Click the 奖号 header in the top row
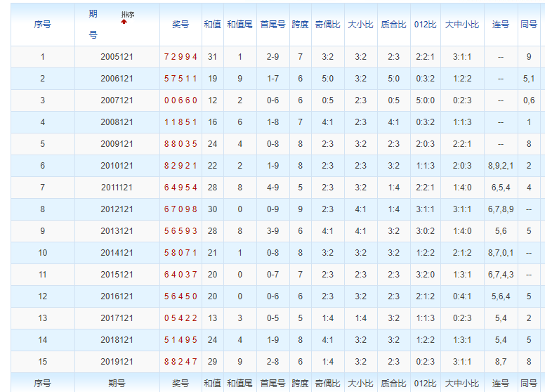The height and width of the screenshot is (392, 545). click(180, 25)
